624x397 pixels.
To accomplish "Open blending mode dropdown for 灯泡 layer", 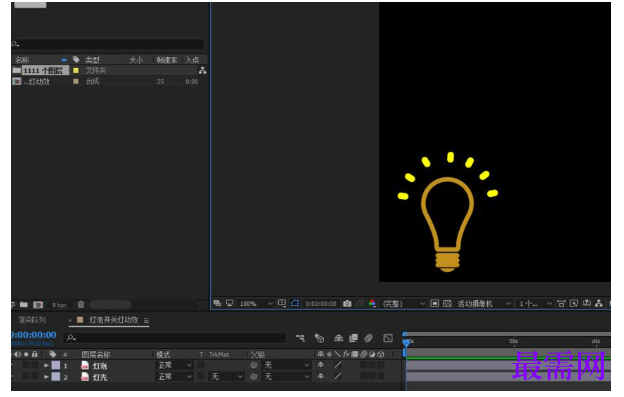I will [x=175, y=365].
